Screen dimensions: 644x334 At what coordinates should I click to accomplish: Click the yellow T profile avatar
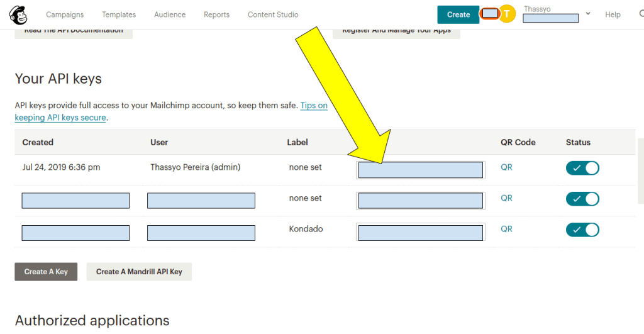click(507, 14)
